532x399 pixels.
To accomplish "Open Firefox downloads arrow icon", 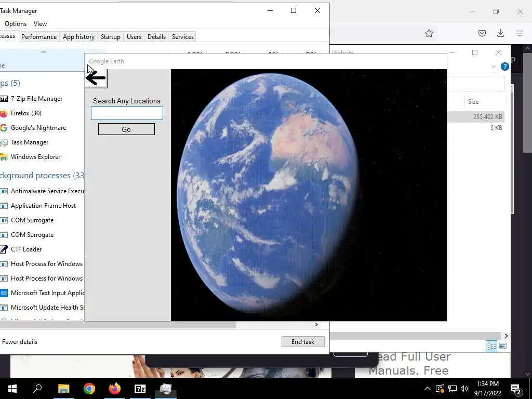I will pos(500,33).
